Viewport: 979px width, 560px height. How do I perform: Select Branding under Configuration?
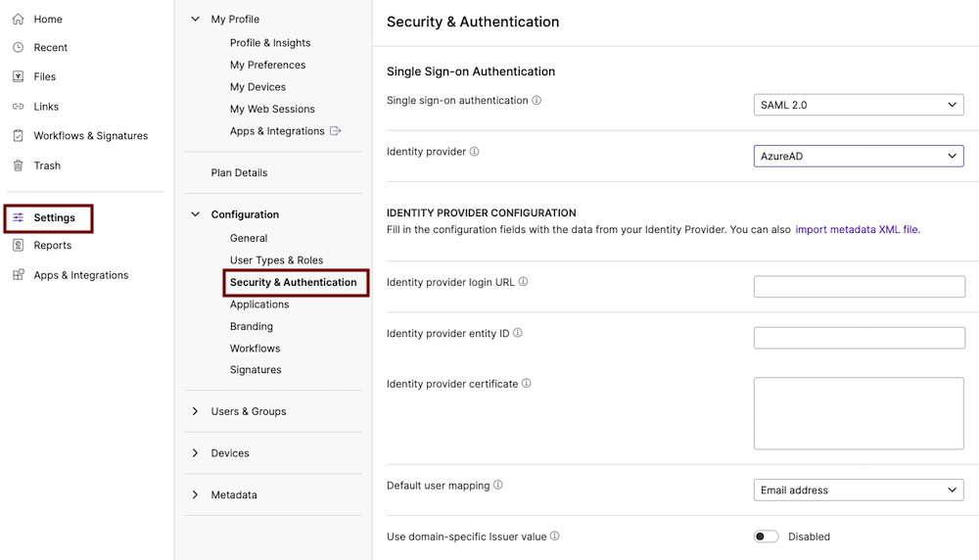click(x=251, y=326)
